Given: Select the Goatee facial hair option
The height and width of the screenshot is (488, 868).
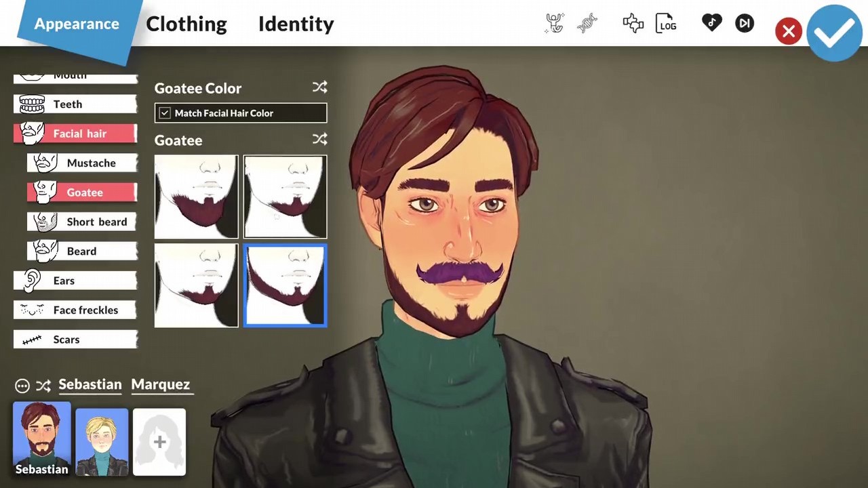Looking at the screenshot, I should [x=85, y=192].
